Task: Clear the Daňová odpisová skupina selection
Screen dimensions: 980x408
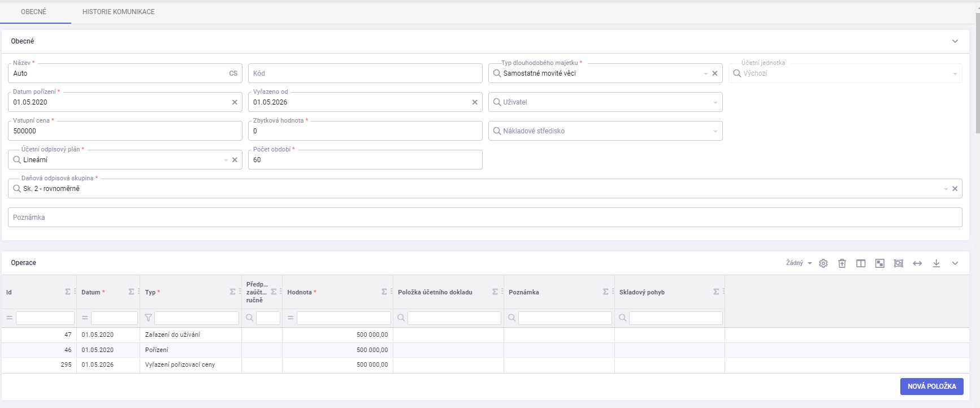Action: point(955,189)
